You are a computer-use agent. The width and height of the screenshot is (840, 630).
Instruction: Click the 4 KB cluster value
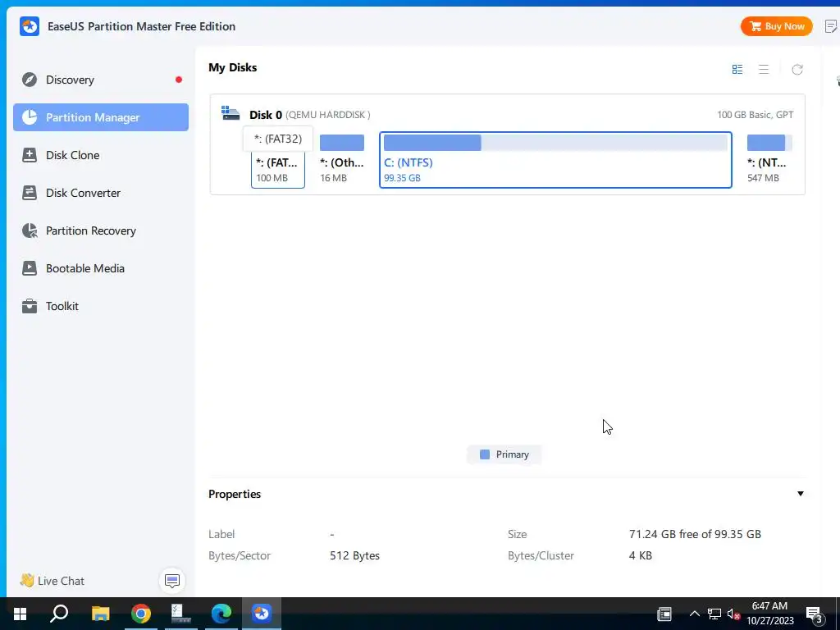pos(640,555)
